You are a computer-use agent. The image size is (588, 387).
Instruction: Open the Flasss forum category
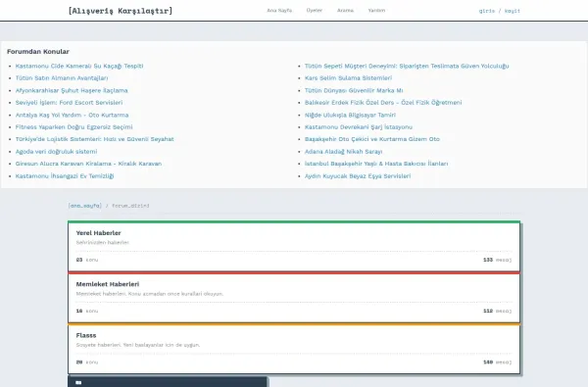click(86, 335)
